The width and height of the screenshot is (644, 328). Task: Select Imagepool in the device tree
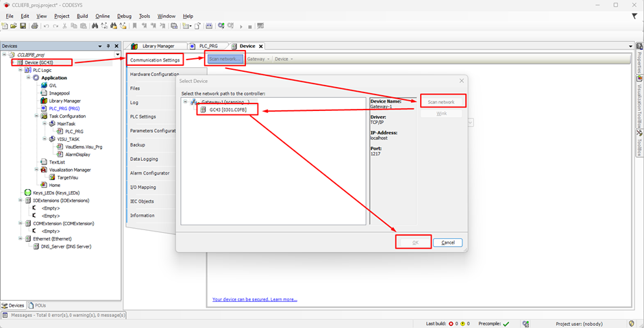tap(55, 93)
